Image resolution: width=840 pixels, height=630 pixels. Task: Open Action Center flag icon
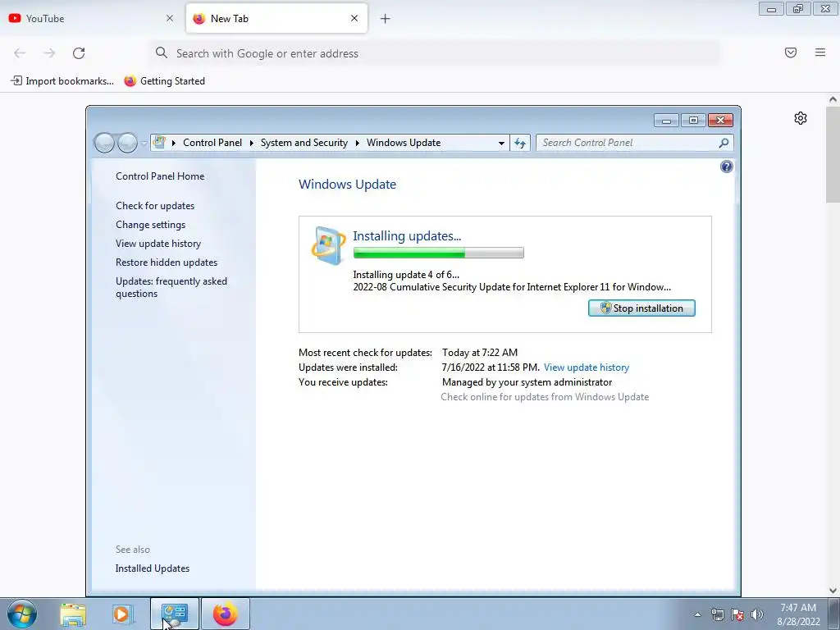(737, 614)
